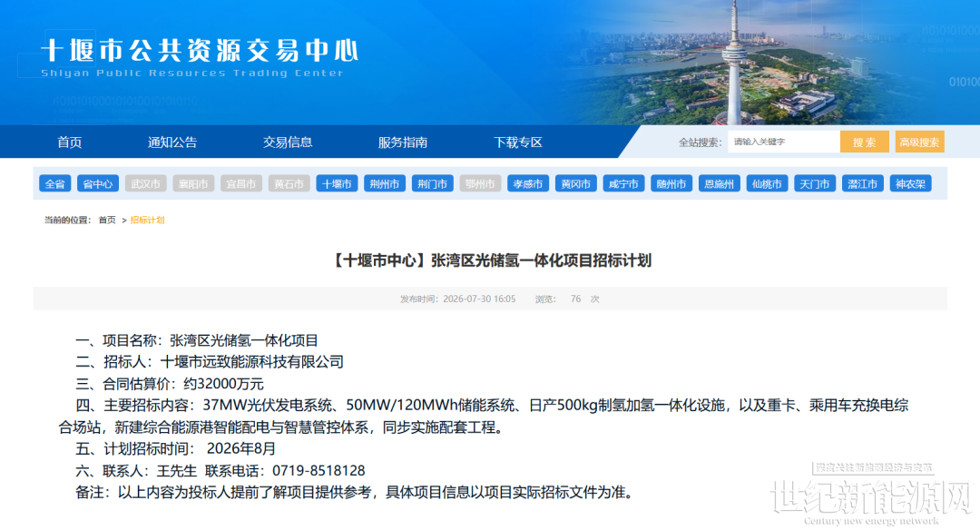The height and width of the screenshot is (530, 980).
Task: Select the 黄石市 region tag
Action: tap(289, 183)
